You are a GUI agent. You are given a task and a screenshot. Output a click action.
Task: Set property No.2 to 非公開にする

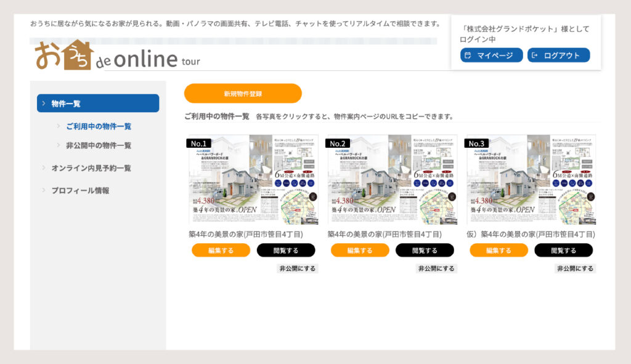(x=436, y=269)
